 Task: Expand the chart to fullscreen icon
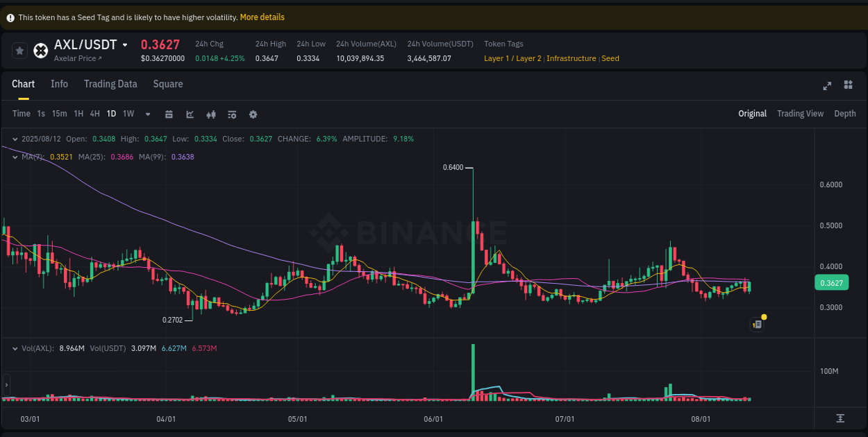tap(827, 85)
